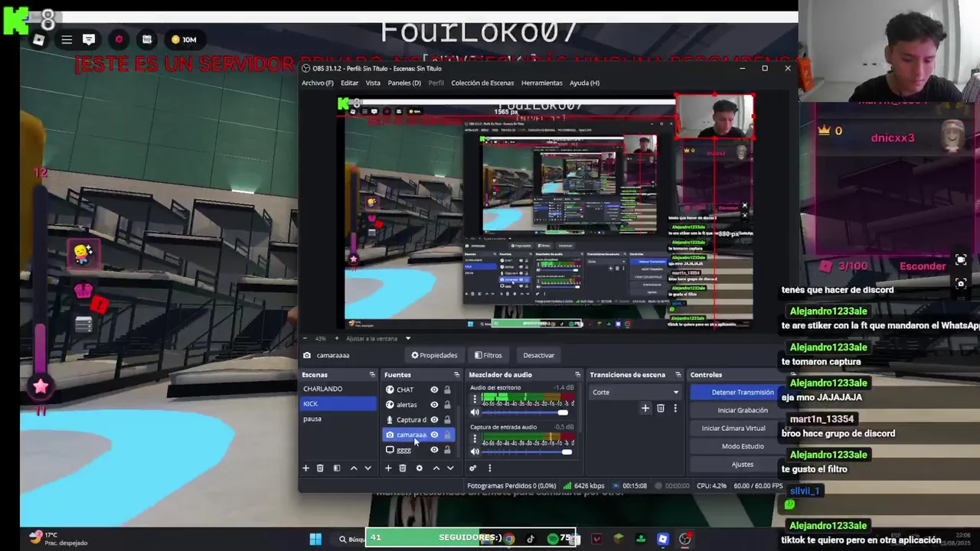Image resolution: width=980 pixels, height=551 pixels.
Task: Open Propiedades for camaraaa source
Action: pos(434,355)
